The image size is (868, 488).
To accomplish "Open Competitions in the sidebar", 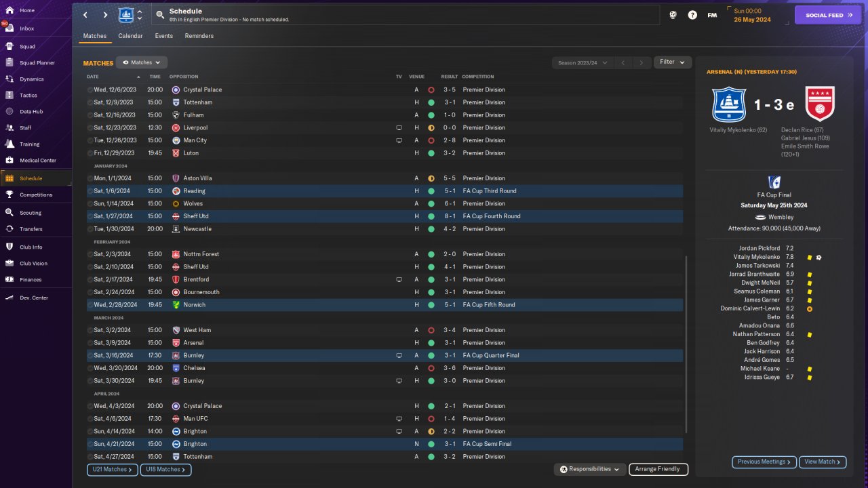I will (x=36, y=195).
